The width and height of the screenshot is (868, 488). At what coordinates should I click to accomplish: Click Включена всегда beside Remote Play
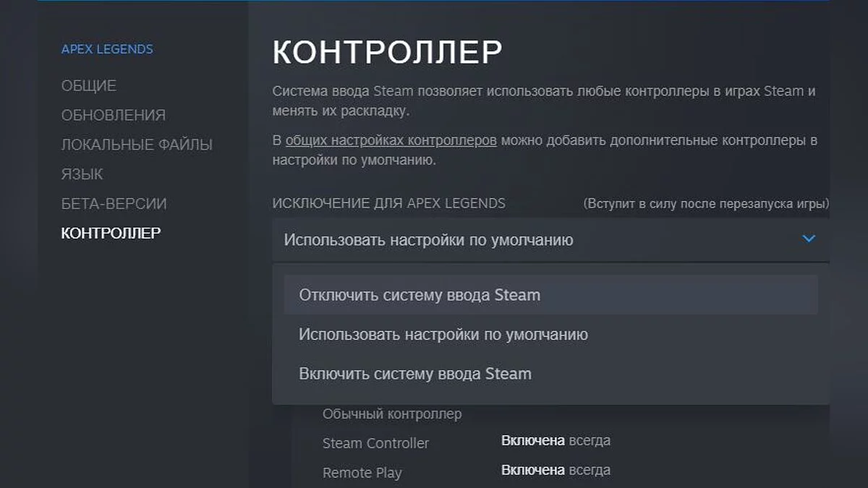(556, 470)
